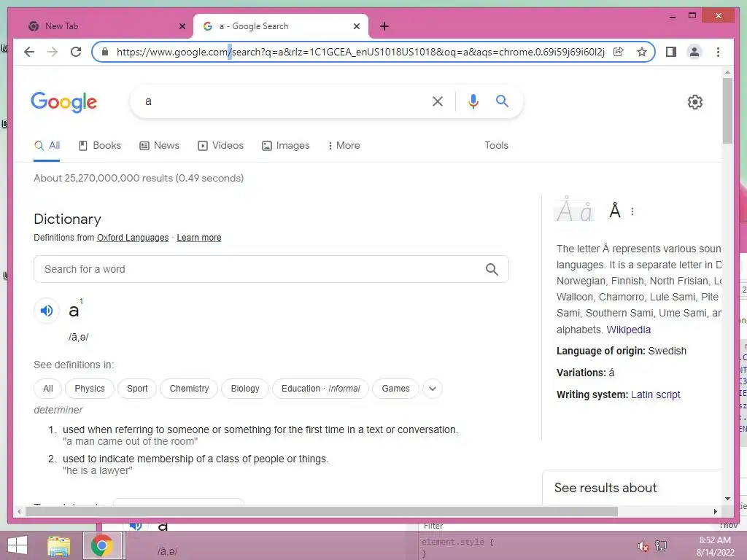Screen dimensions: 747x560
Task: Open the Latin script link
Action: click(x=656, y=394)
